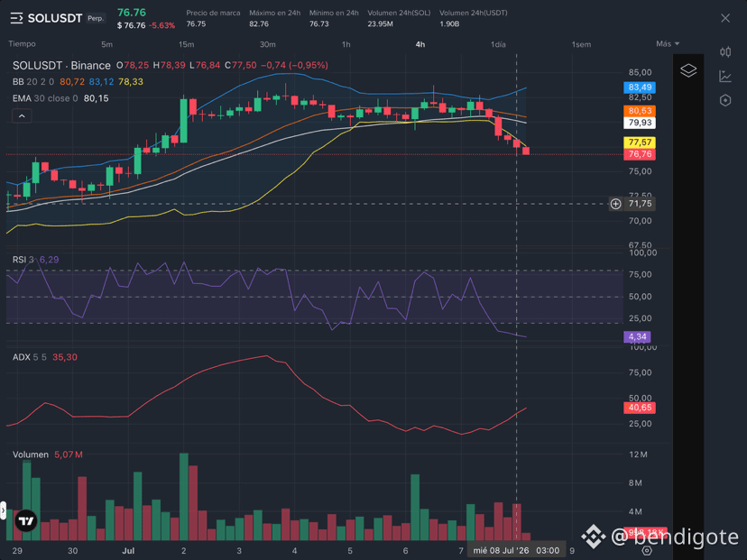This screenshot has width=747, height=560.
Task: Click the SOLUSDT · Binance chart title
Action: pos(61,65)
